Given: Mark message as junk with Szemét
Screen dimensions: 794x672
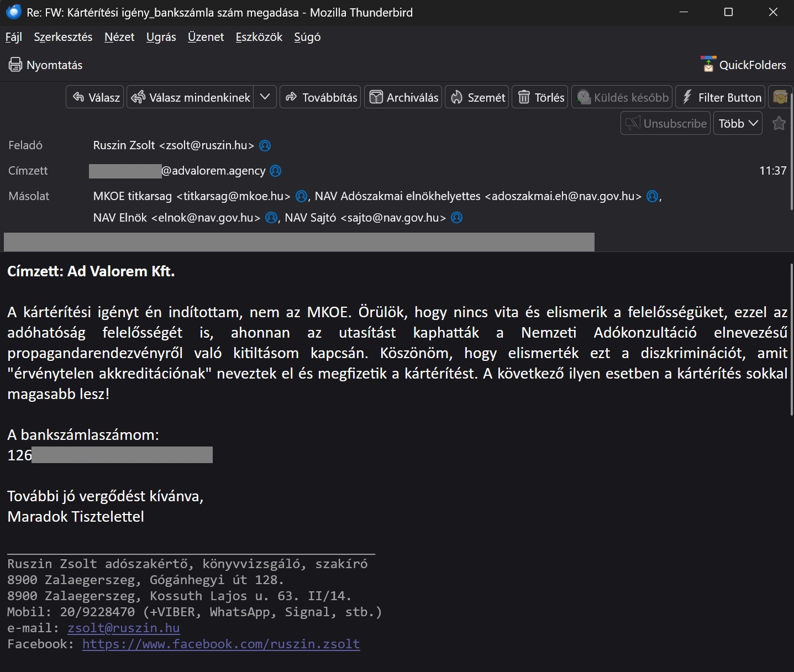Looking at the screenshot, I should (x=477, y=97).
